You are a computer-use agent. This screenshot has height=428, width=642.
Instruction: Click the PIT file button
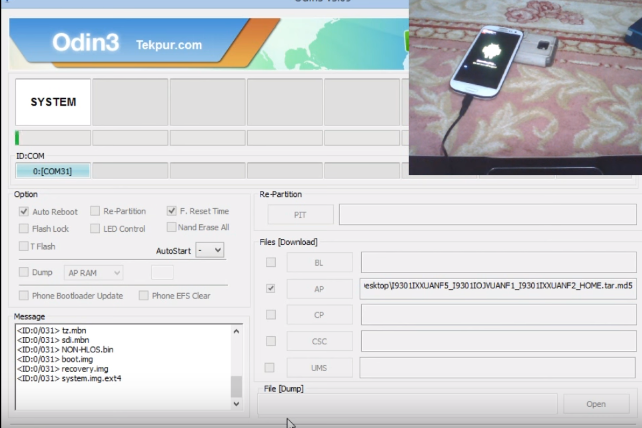300,215
